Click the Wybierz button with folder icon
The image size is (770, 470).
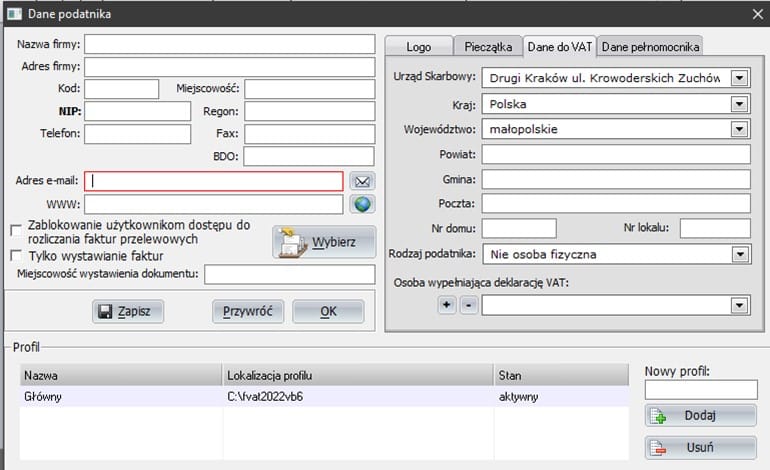pyautogui.click(x=324, y=243)
